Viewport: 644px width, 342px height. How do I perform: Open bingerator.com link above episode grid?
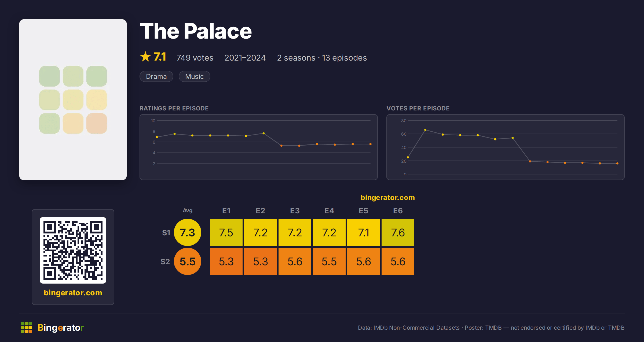(x=388, y=198)
